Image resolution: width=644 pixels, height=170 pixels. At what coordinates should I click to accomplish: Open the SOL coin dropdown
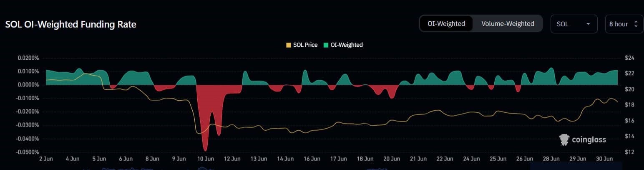pyautogui.click(x=574, y=24)
